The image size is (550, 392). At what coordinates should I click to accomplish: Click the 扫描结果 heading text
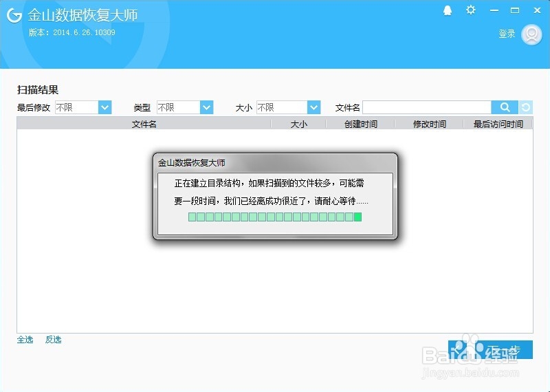tap(38, 90)
